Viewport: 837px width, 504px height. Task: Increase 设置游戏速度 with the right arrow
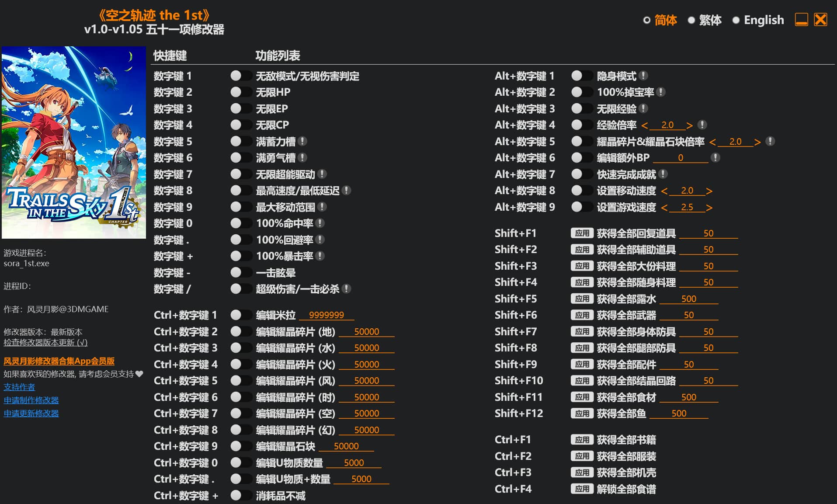point(709,208)
